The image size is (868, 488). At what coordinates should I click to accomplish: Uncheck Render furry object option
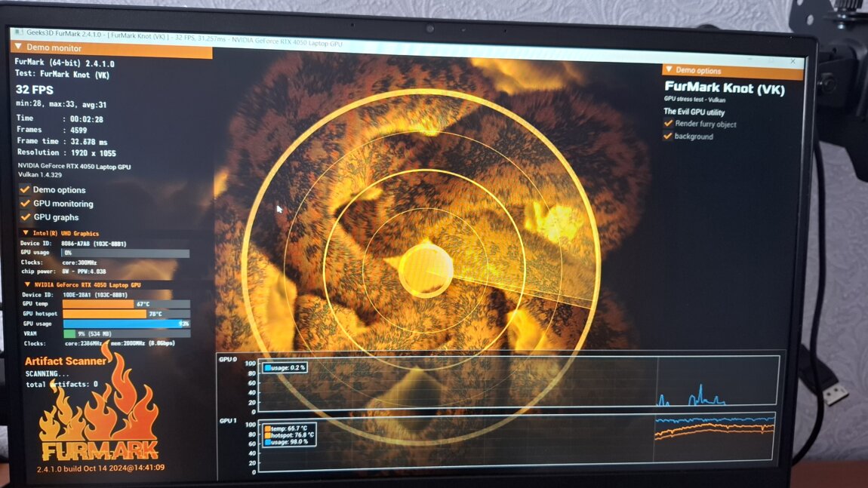(x=667, y=124)
